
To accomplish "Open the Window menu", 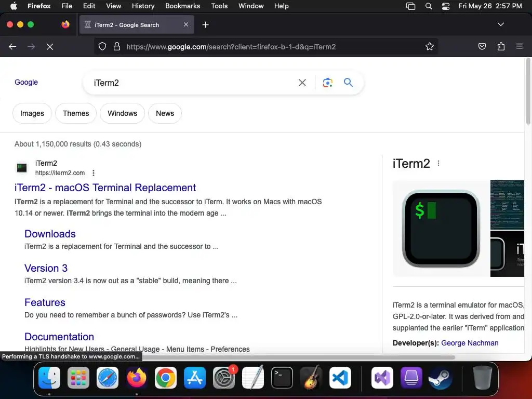I will [x=251, y=6].
